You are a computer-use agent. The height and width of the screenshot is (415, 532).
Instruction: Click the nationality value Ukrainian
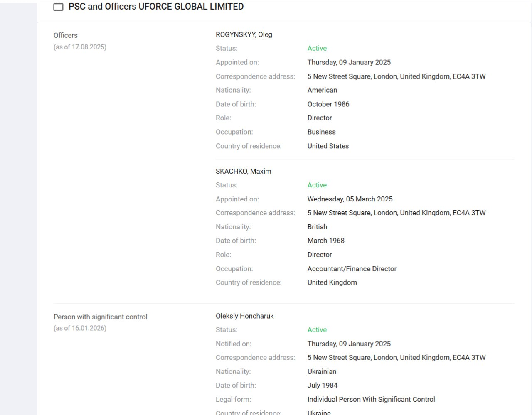pos(322,372)
